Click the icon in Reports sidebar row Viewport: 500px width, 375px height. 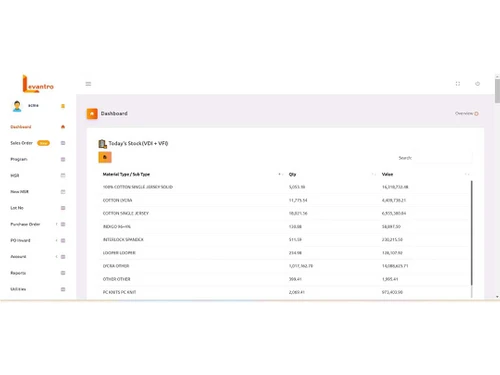pos(63,273)
